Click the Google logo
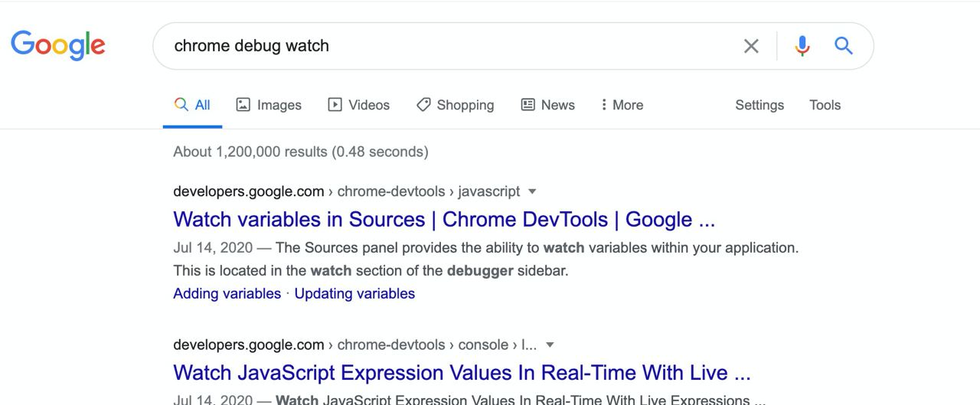This screenshot has width=980, height=405. pyautogui.click(x=58, y=45)
